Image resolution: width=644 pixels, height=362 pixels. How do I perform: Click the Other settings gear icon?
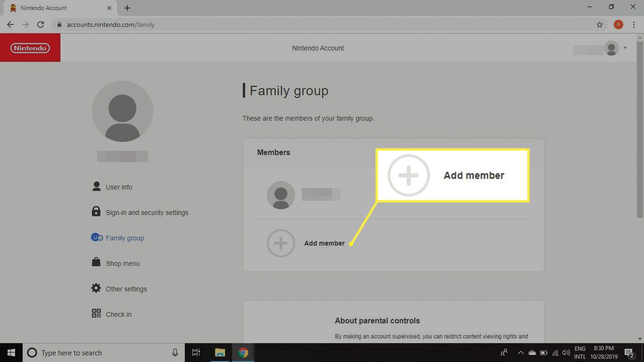pos(96,288)
